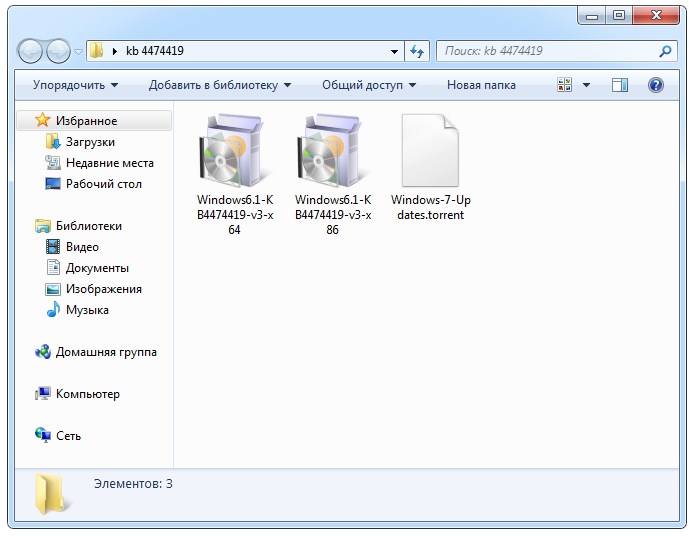The height and width of the screenshot is (536, 689).
Task: Open Домашняя группа
Action: pyautogui.click(x=106, y=352)
